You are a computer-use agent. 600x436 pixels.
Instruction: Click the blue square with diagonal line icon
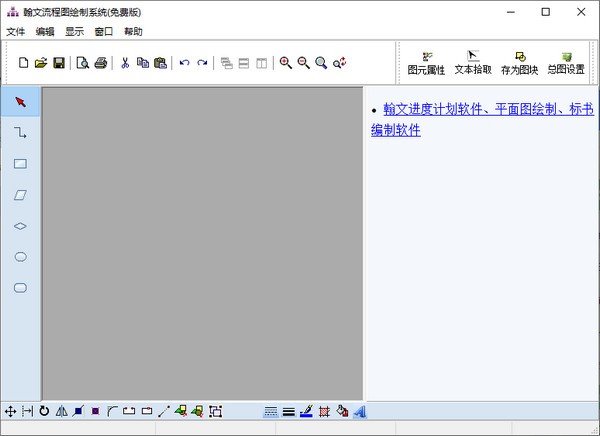click(78, 411)
